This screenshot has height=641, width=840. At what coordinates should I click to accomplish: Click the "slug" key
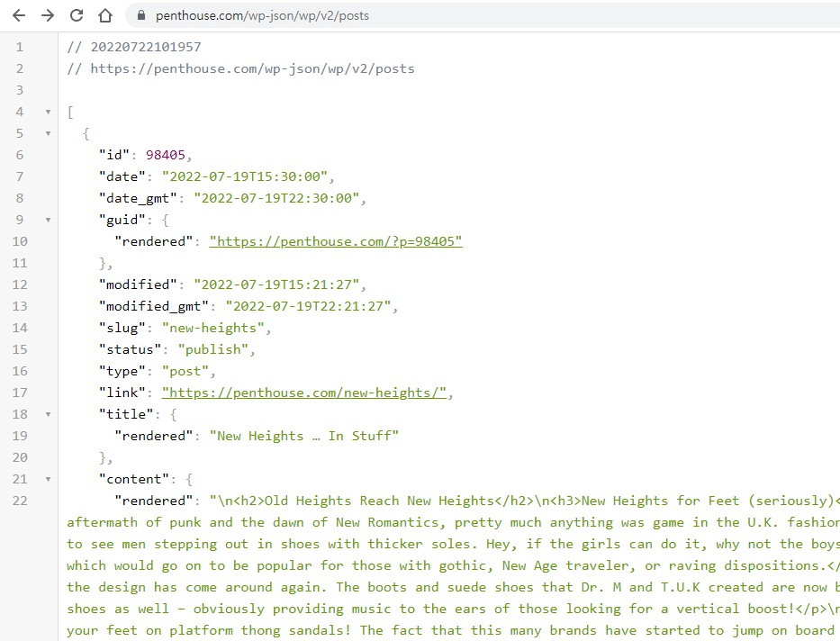122,329
